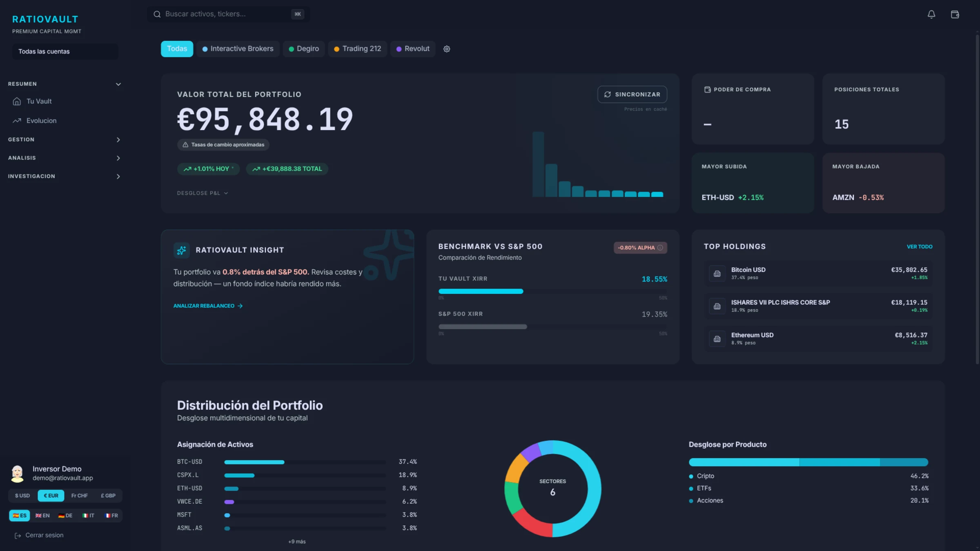Click the Evolucion trend icon
980x551 pixels.
(x=17, y=121)
